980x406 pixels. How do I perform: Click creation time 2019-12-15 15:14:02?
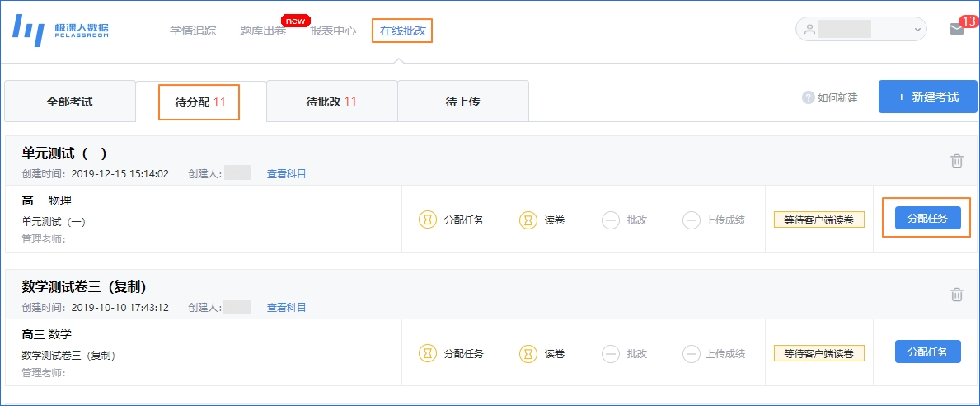pos(120,174)
